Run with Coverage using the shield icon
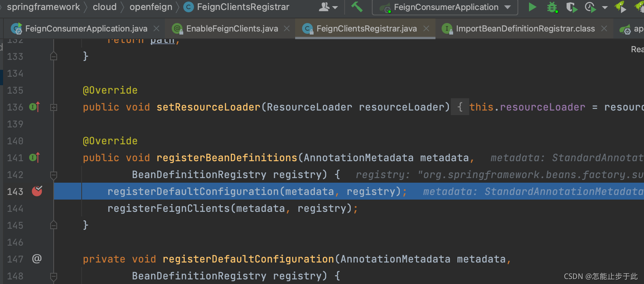 tap(572, 7)
